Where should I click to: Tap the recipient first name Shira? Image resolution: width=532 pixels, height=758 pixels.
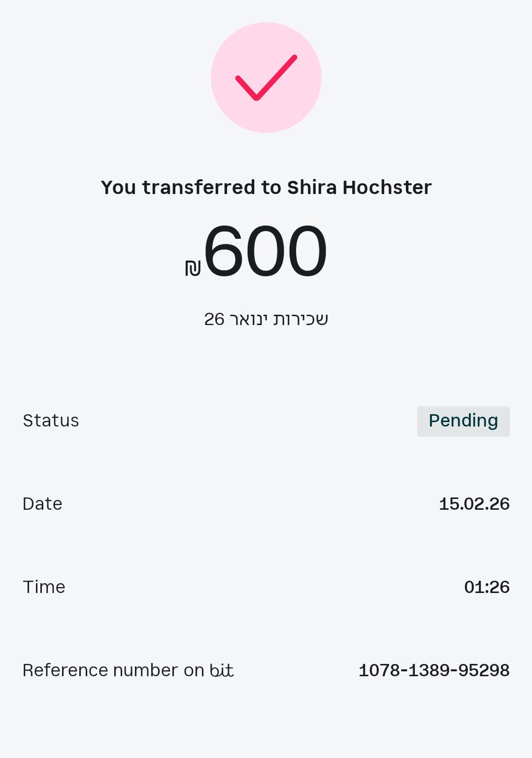point(312,188)
